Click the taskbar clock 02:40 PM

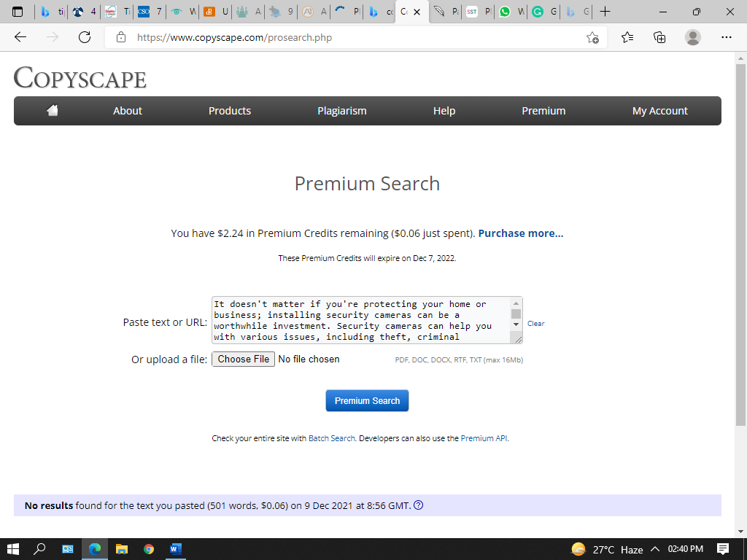click(x=686, y=549)
